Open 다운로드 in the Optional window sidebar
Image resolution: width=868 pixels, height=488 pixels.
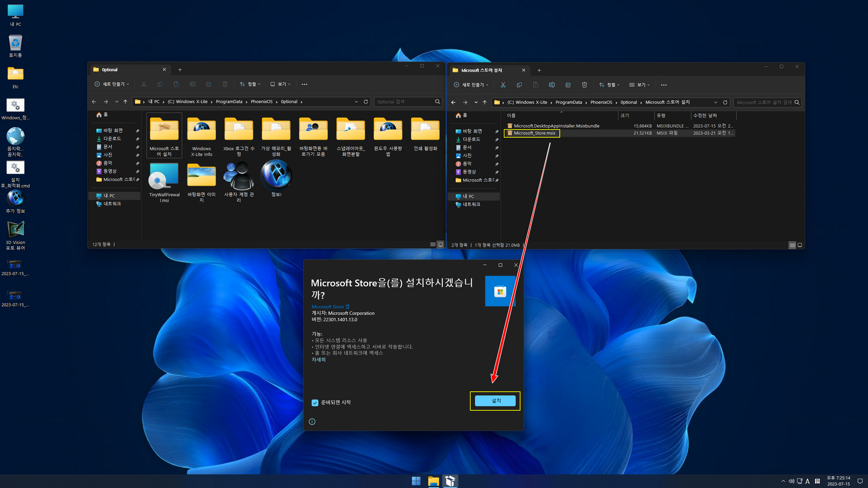tap(112, 139)
